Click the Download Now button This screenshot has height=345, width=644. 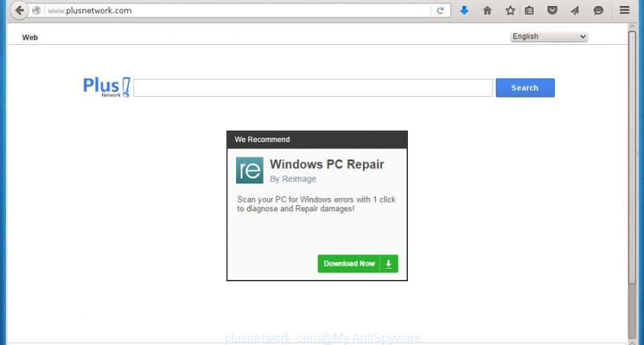pyautogui.click(x=358, y=264)
